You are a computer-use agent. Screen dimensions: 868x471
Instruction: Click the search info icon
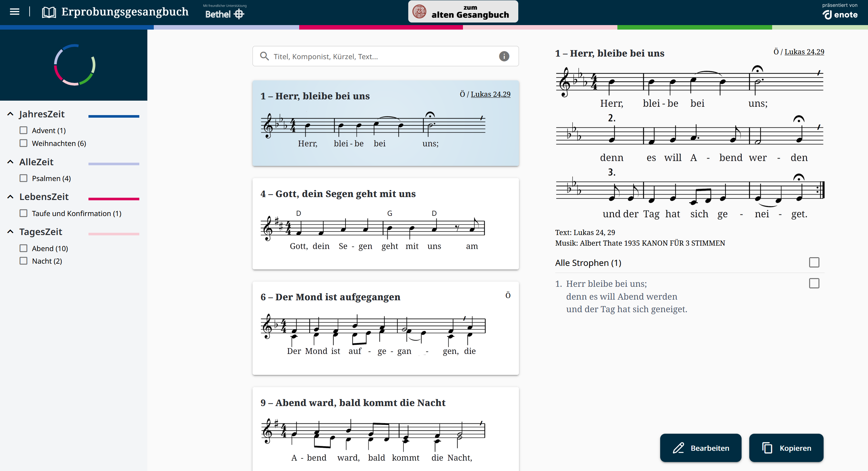[x=504, y=56]
